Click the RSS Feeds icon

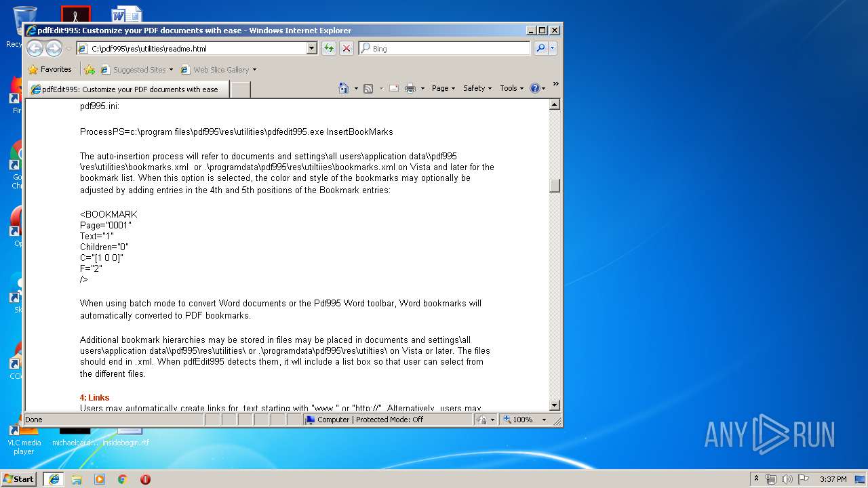tap(368, 88)
